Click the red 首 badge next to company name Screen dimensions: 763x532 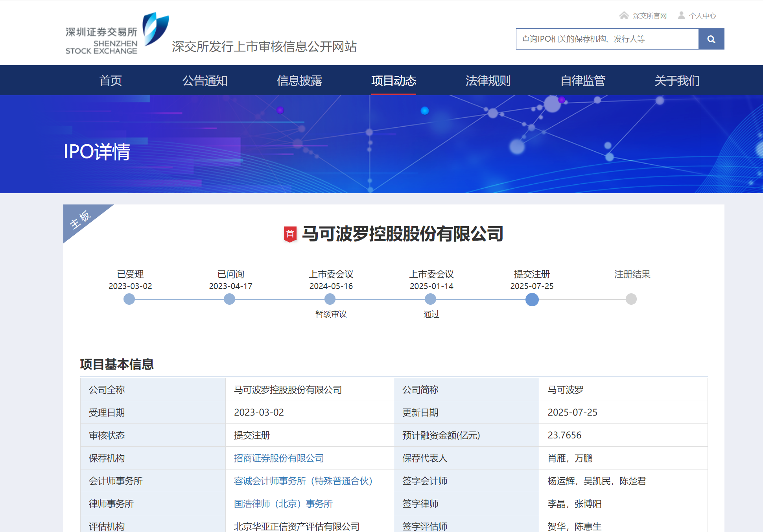click(290, 233)
